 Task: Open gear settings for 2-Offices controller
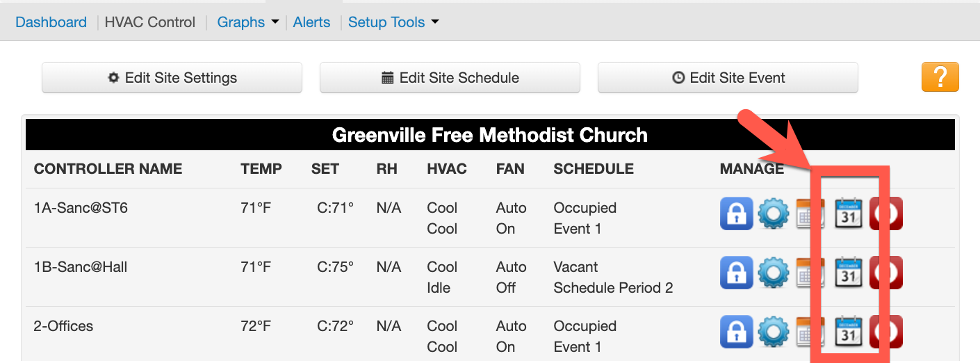(774, 331)
